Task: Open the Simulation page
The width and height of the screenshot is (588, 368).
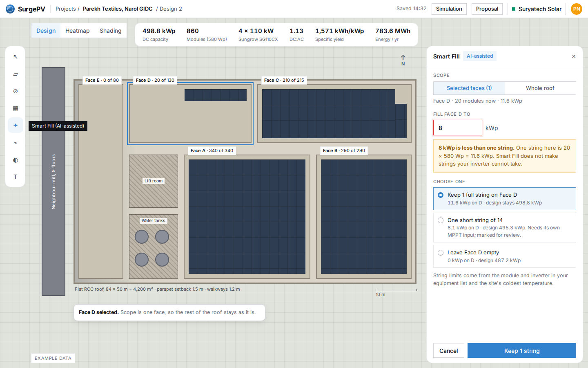Action: (x=449, y=9)
